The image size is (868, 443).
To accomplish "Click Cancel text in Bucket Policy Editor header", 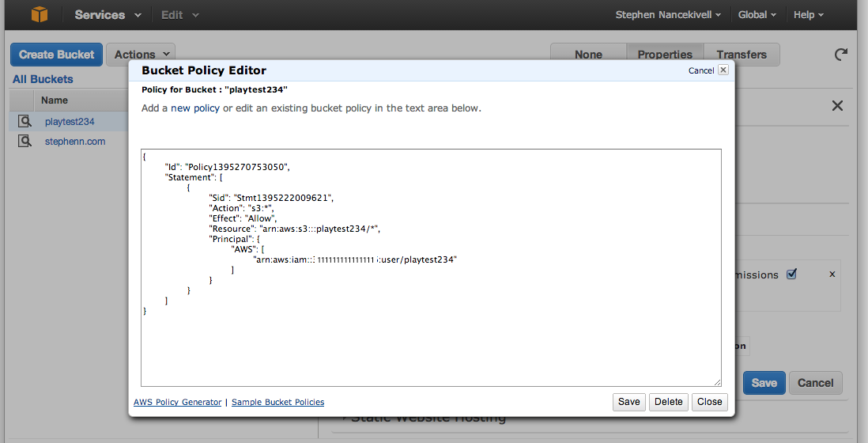I will coord(701,70).
